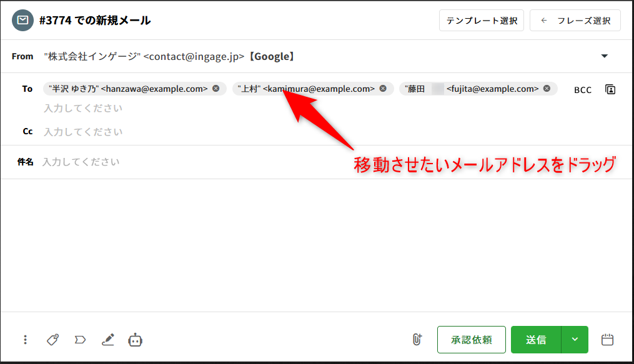
Task: Remove kamimura@example.com recipient chip
Action: click(383, 89)
